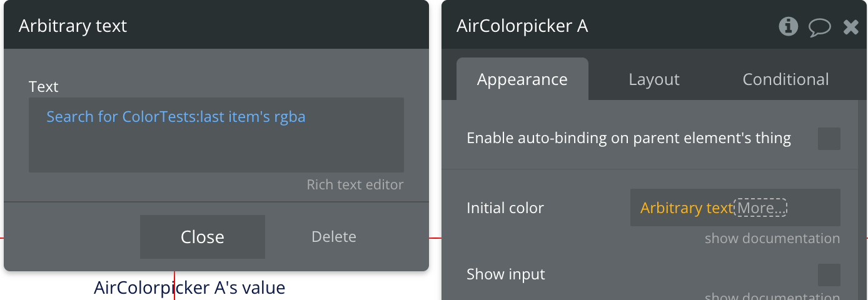Click the :last item expression segment
The width and height of the screenshot is (868, 300).
[230, 117]
